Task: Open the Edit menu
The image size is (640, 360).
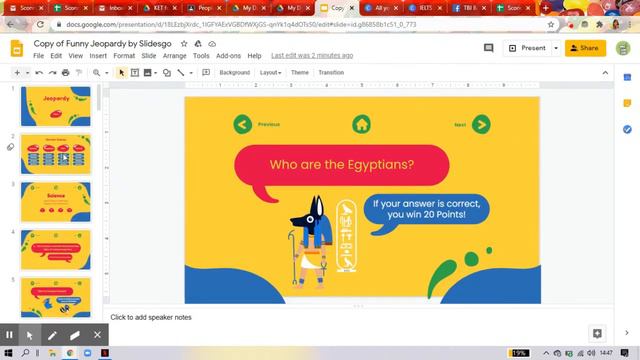Action: pos(56,56)
